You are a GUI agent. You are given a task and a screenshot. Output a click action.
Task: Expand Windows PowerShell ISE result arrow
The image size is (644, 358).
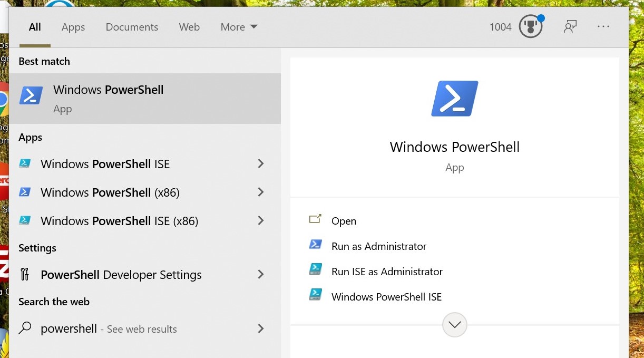(x=260, y=163)
